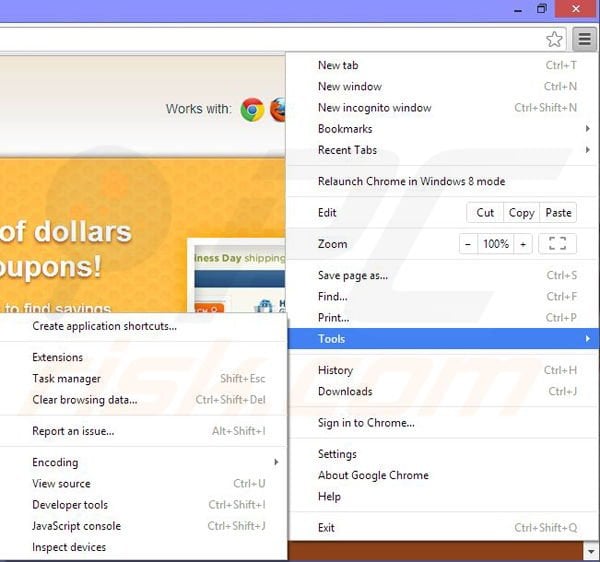This screenshot has height=562, width=600.
Task: Click the highlighted Tools menu item
Action: point(443,339)
